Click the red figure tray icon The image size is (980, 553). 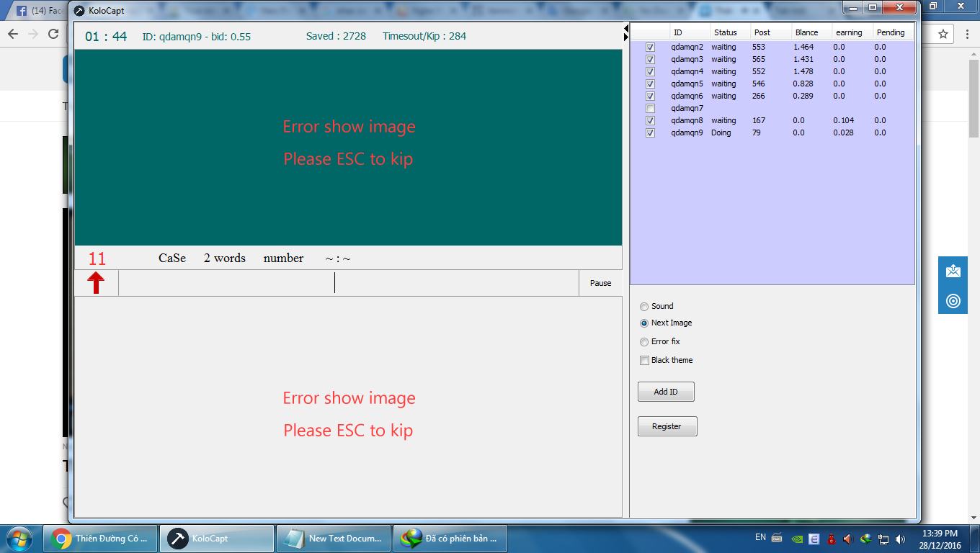coord(831,539)
